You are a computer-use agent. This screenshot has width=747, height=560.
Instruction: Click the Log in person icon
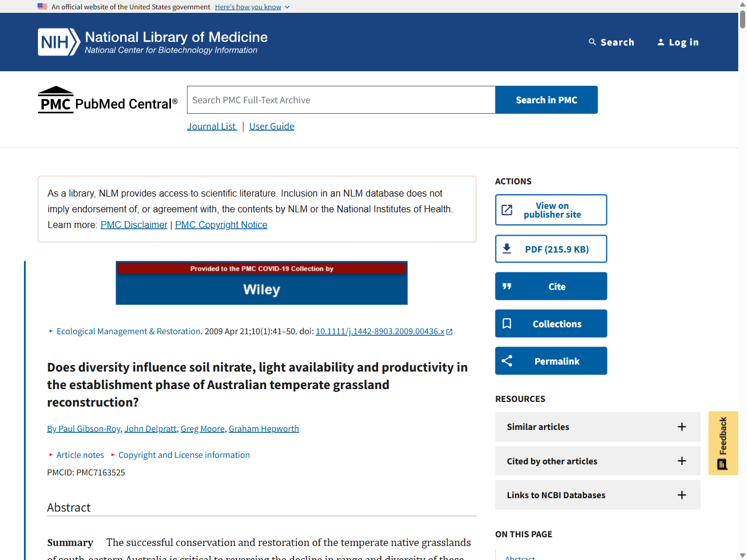click(661, 42)
